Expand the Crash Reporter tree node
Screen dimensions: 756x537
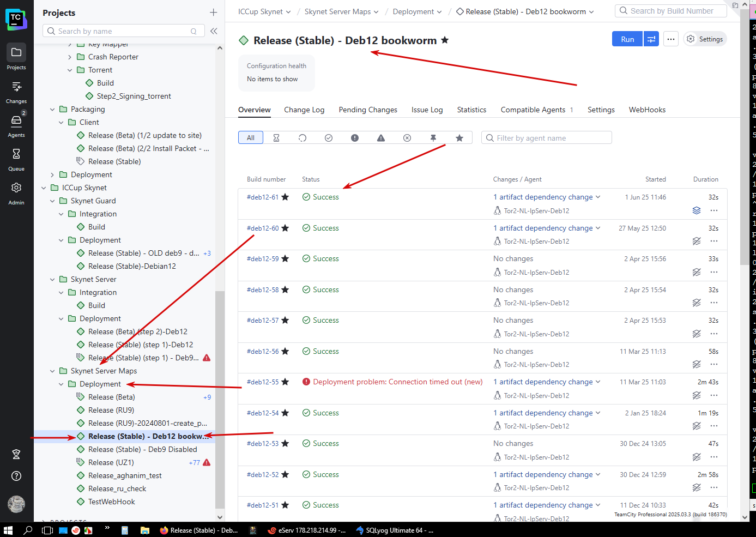coord(70,57)
